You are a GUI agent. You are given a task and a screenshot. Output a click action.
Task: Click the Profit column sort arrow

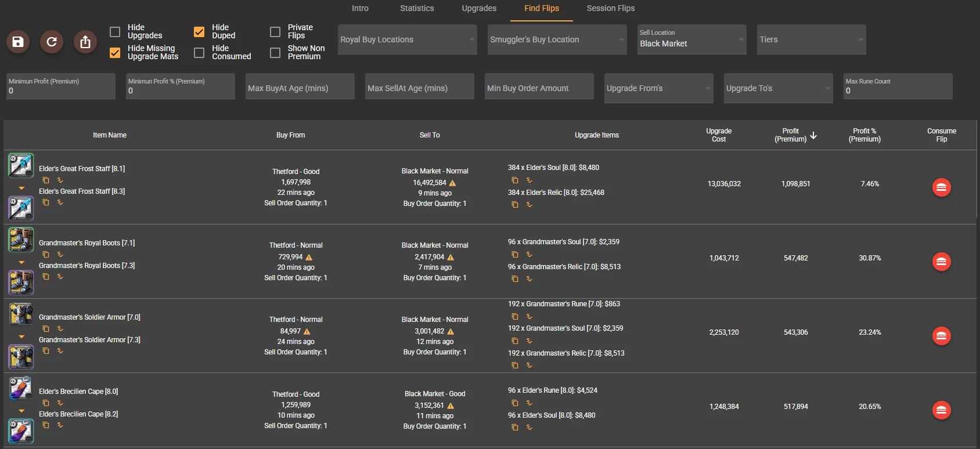point(813,135)
